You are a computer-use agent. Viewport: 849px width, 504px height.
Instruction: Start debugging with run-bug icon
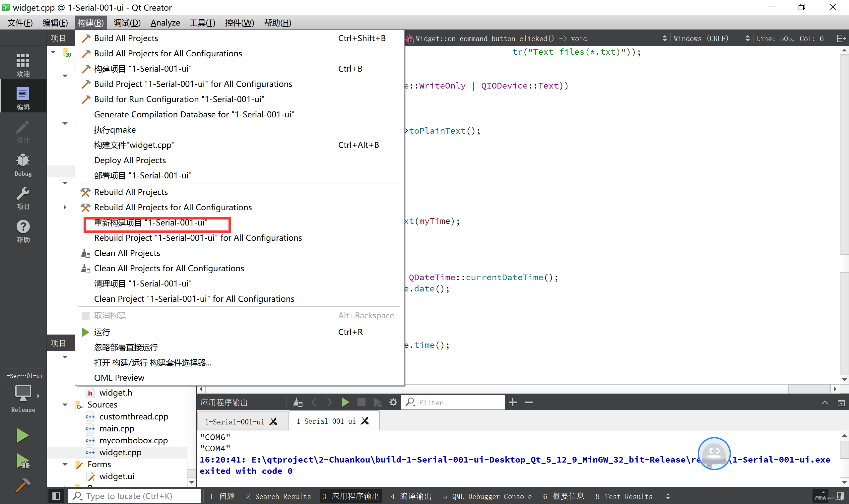(x=23, y=462)
